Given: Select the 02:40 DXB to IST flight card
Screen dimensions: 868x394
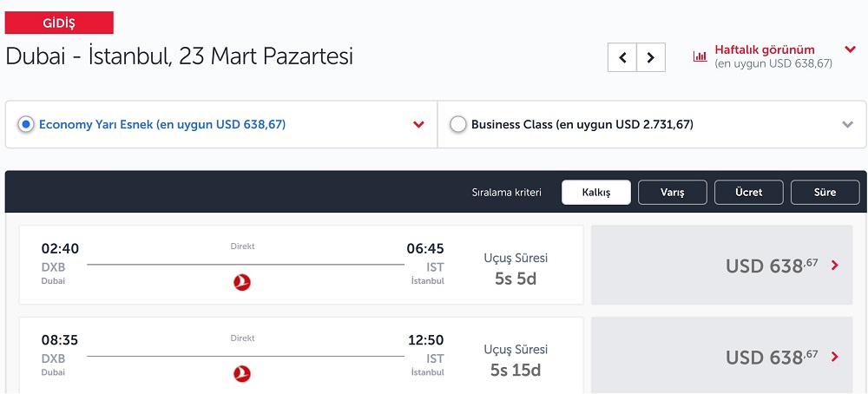Looking at the screenshot, I should tap(301, 265).
